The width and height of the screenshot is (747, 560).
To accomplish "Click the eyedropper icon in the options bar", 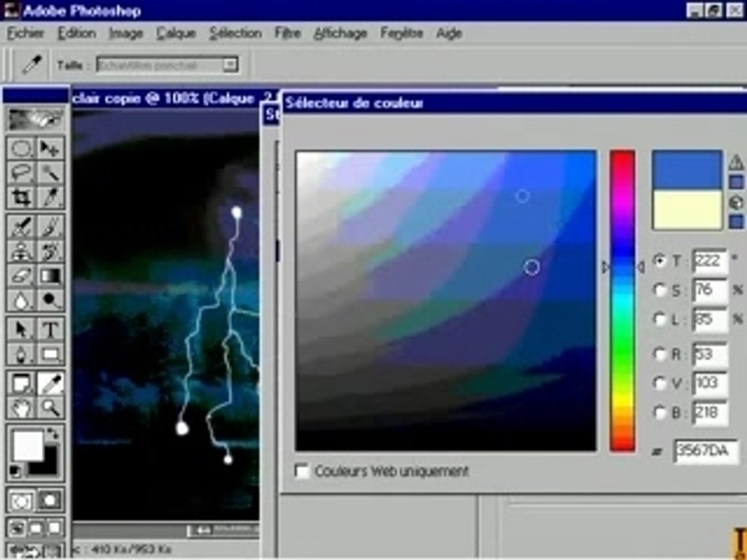I will click(32, 65).
